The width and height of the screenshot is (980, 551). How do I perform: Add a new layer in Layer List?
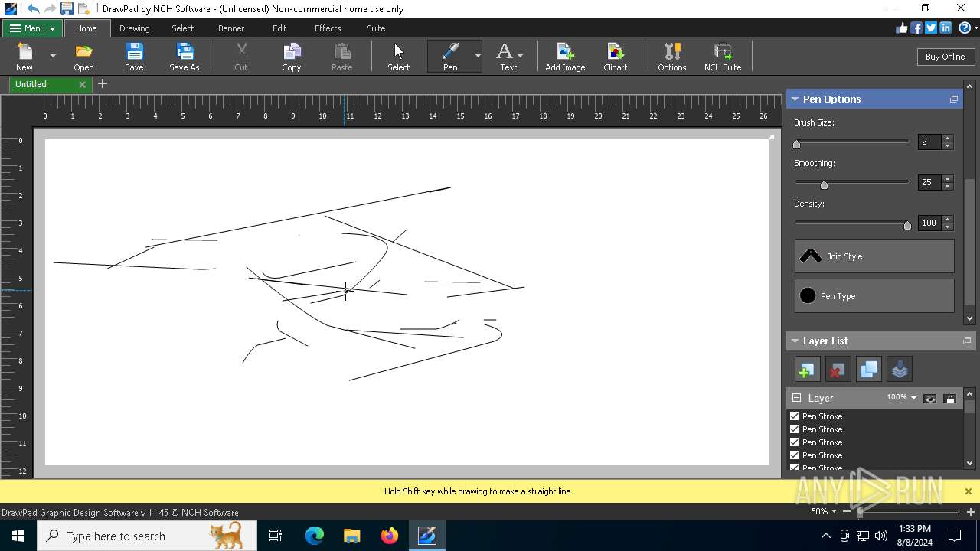point(807,369)
